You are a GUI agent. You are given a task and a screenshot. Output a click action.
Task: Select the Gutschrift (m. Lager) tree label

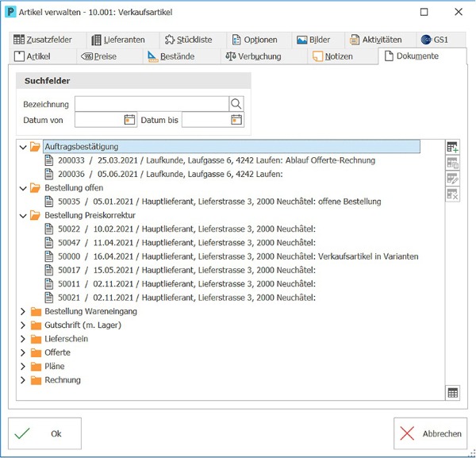point(83,325)
